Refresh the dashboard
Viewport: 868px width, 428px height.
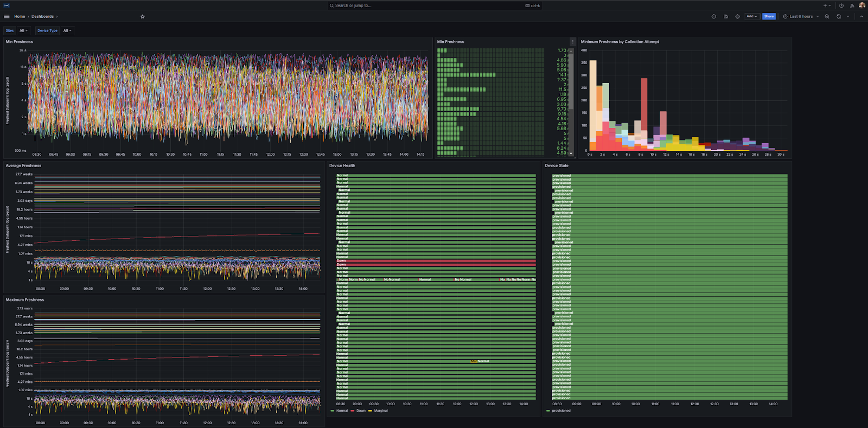[x=839, y=16]
